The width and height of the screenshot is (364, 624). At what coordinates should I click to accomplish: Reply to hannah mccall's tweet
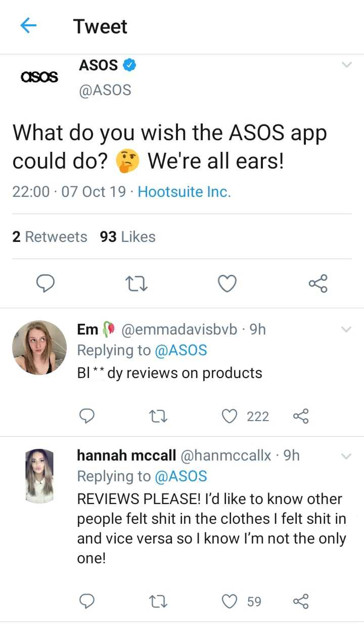[x=87, y=601]
